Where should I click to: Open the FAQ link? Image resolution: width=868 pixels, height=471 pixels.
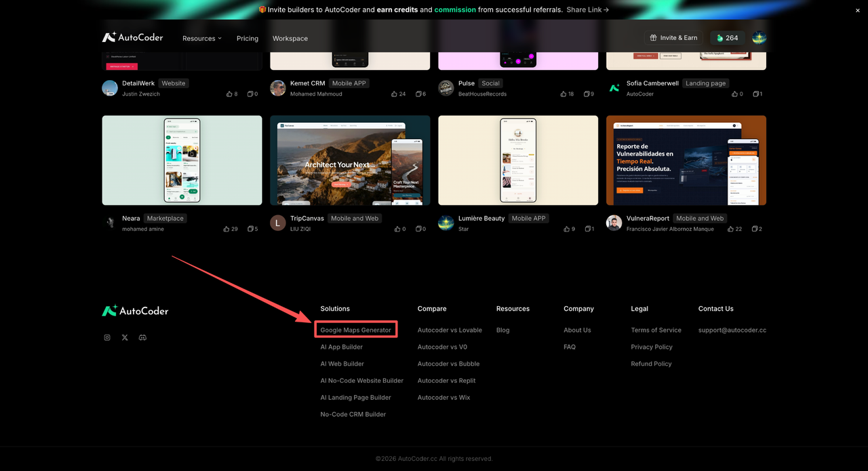point(570,347)
